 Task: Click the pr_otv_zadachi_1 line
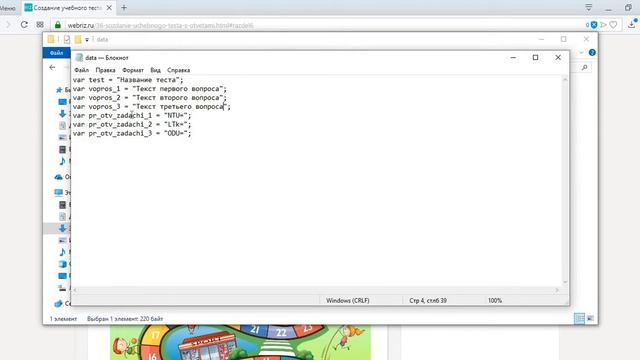(132, 116)
